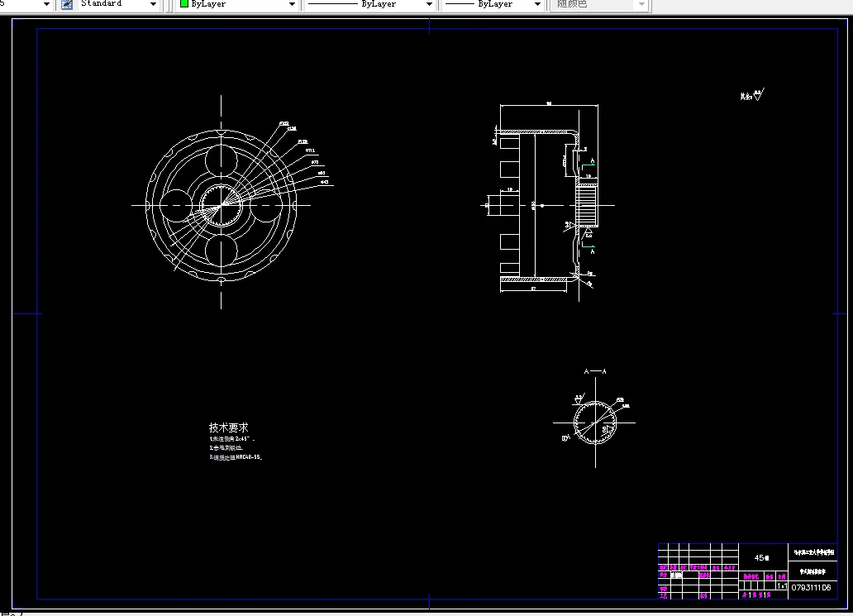Click the dropdown arrow left of the table style icon

(46, 4)
